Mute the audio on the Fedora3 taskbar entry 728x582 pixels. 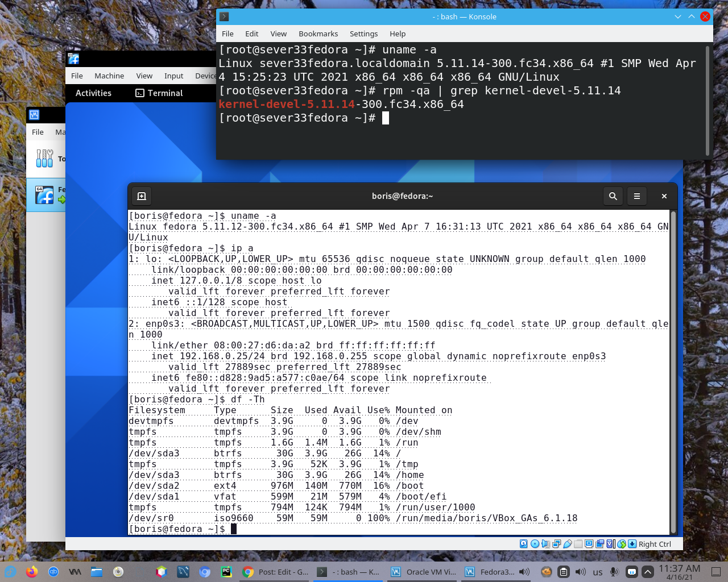(524, 571)
